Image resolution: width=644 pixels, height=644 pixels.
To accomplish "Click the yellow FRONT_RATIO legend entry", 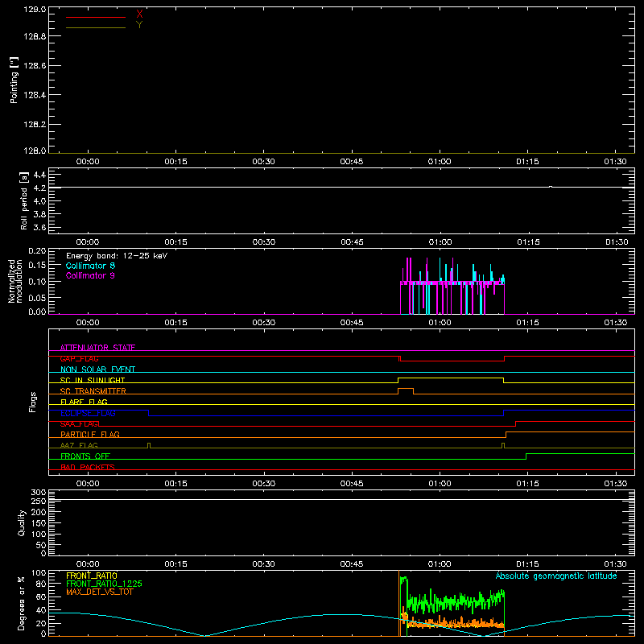I will click(x=92, y=576).
